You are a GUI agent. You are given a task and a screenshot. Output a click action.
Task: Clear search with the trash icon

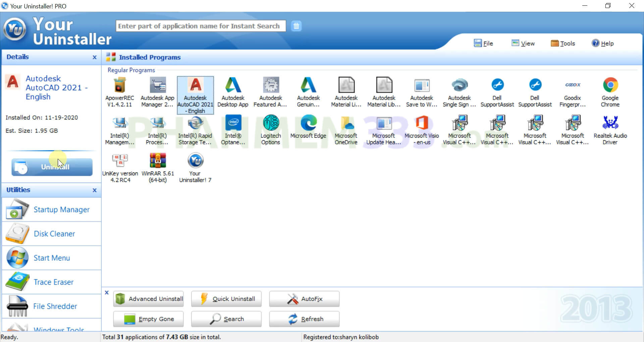[x=296, y=26]
